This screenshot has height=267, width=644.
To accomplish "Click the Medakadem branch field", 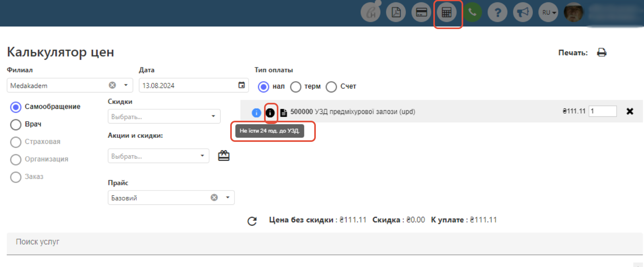I will [70, 85].
